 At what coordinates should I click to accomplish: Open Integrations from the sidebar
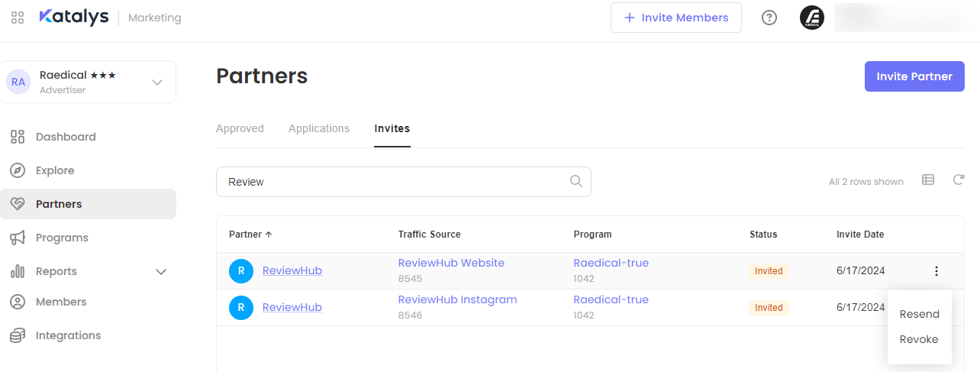[x=68, y=335]
